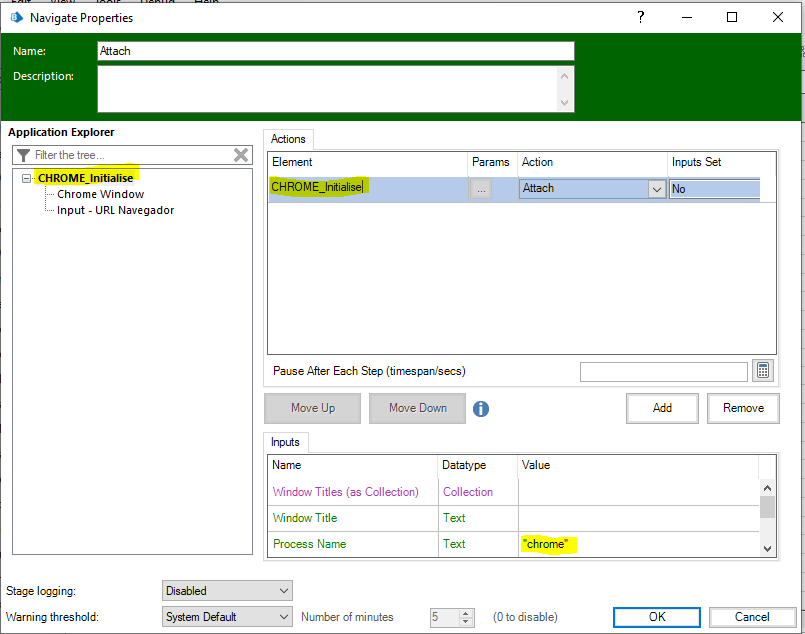Image resolution: width=805 pixels, height=634 pixels.
Task: Click the Name field containing Attach
Action: [x=335, y=51]
